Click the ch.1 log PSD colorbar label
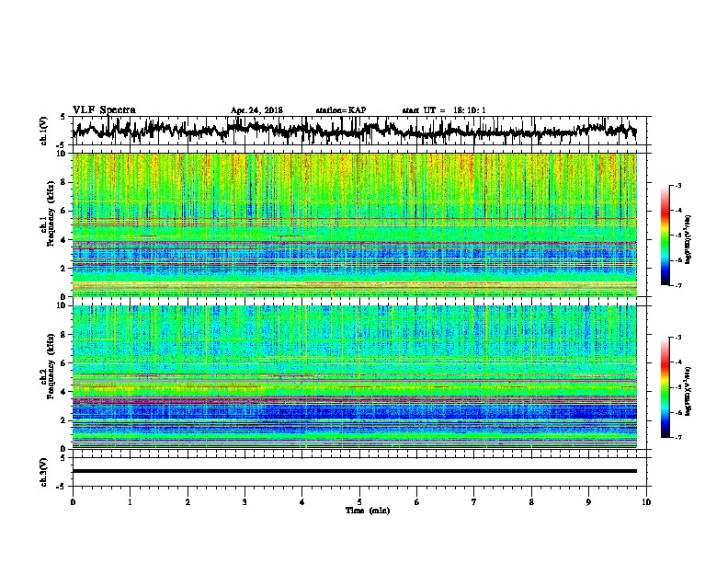The width and height of the screenshot is (728, 563). (688, 240)
